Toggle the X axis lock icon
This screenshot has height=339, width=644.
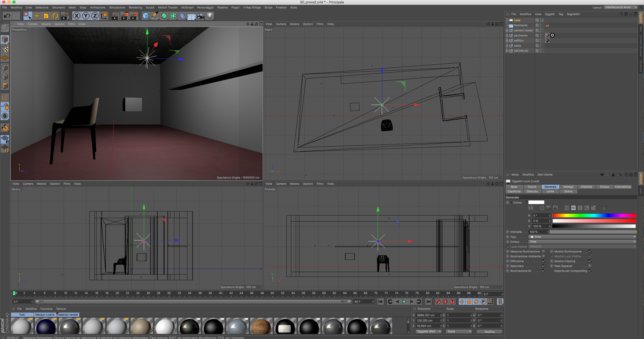(76, 16)
